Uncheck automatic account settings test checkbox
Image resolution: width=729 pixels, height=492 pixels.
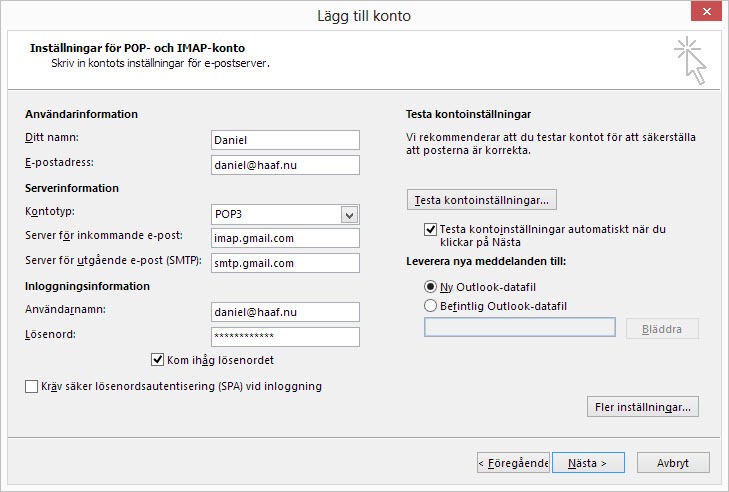[x=431, y=229]
